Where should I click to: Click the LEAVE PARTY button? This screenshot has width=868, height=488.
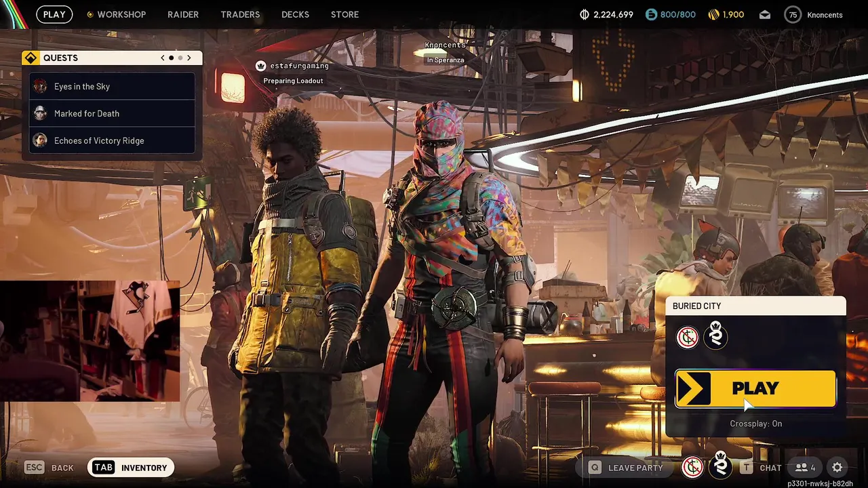[626, 468]
